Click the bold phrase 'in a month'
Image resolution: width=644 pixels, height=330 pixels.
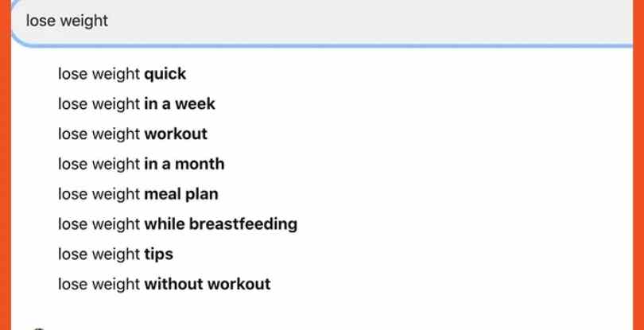click(x=184, y=164)
